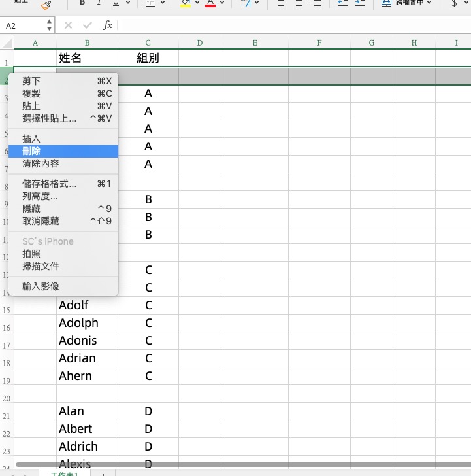Select 刪除 to delete row
Image resolution: width=471 pixels, height=476 pixels.
63,151
